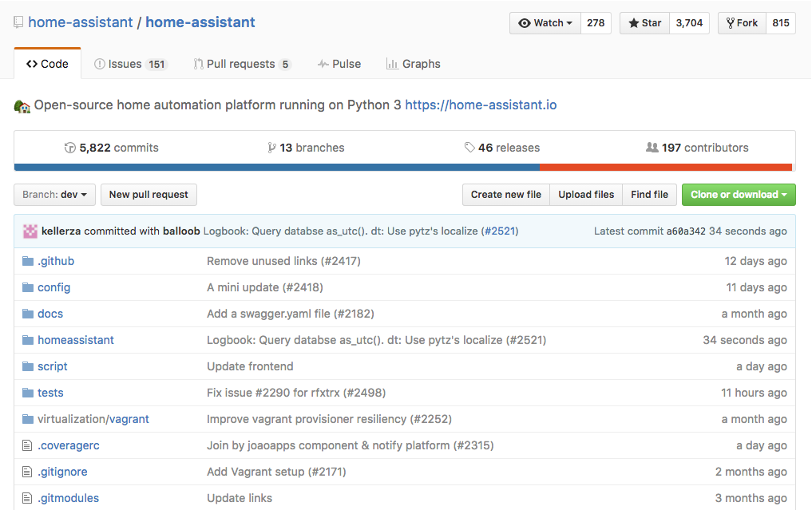
Task: Open the homeassistant folder
Action: (x=76, y=340)
